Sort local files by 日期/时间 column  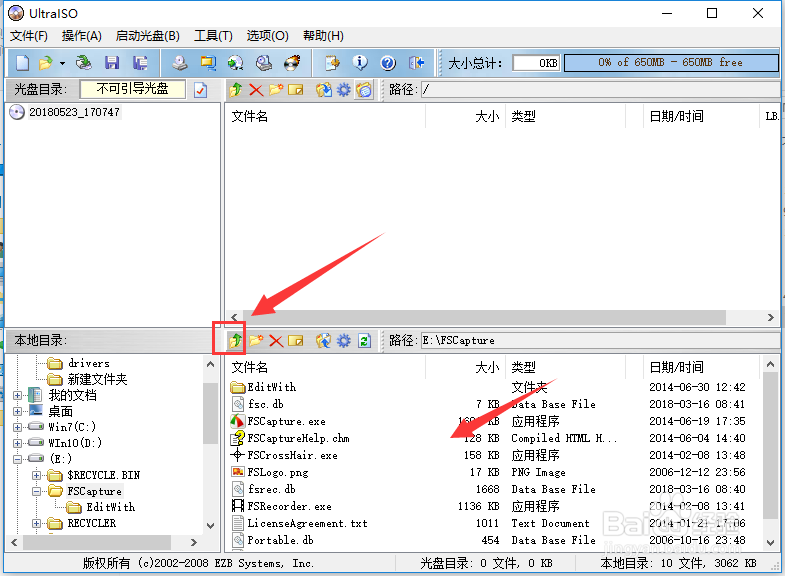point(701,368)
